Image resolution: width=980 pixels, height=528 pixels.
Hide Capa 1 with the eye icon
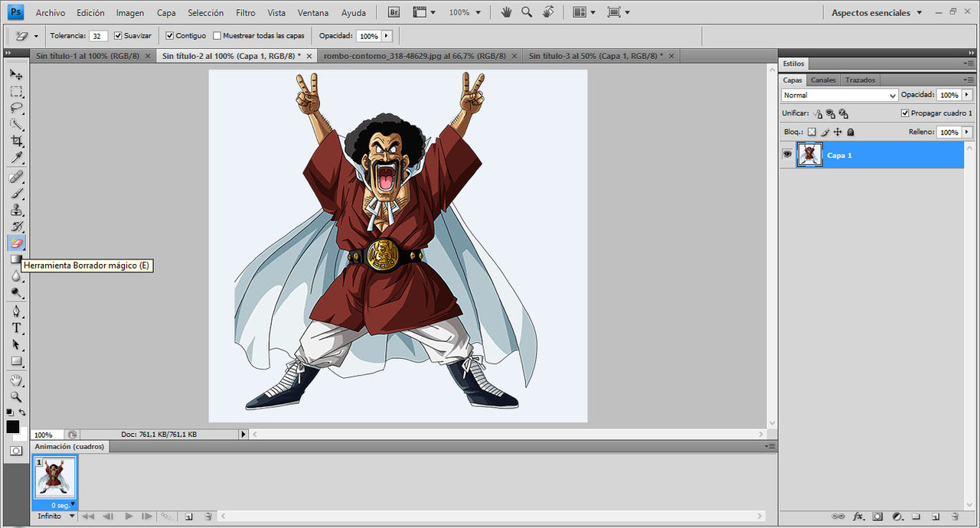click(x=787, y=155)
